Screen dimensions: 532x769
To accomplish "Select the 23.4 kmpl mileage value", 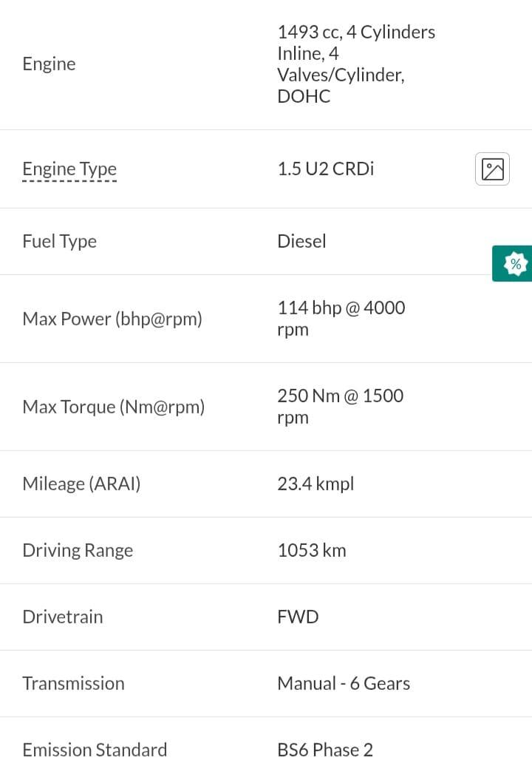I will [x=316, y=484].
